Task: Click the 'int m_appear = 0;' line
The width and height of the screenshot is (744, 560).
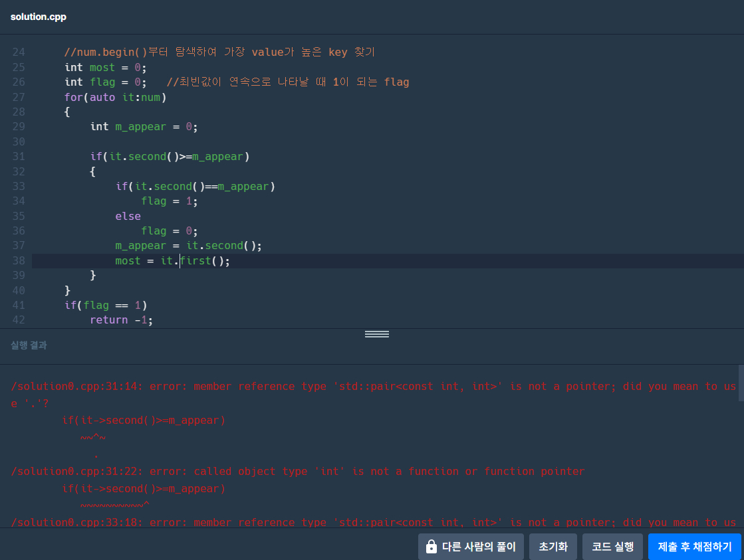Action: [144, 126]
